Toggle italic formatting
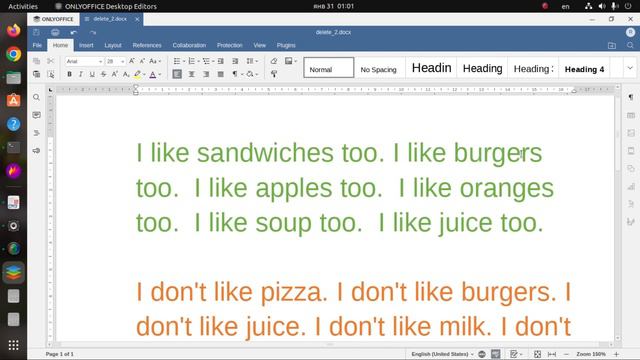640x360 pixels. click(x=81, y=74)
